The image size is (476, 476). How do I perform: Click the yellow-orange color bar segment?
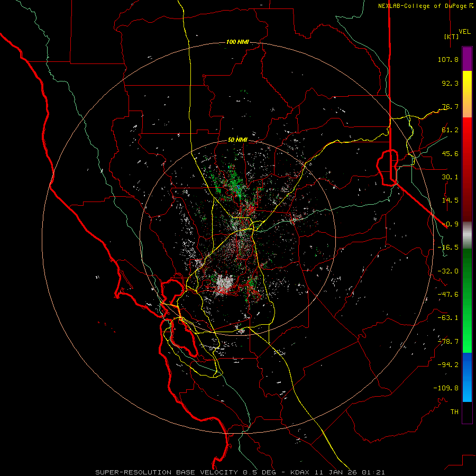pyautogui.click(x=467, y=94)
